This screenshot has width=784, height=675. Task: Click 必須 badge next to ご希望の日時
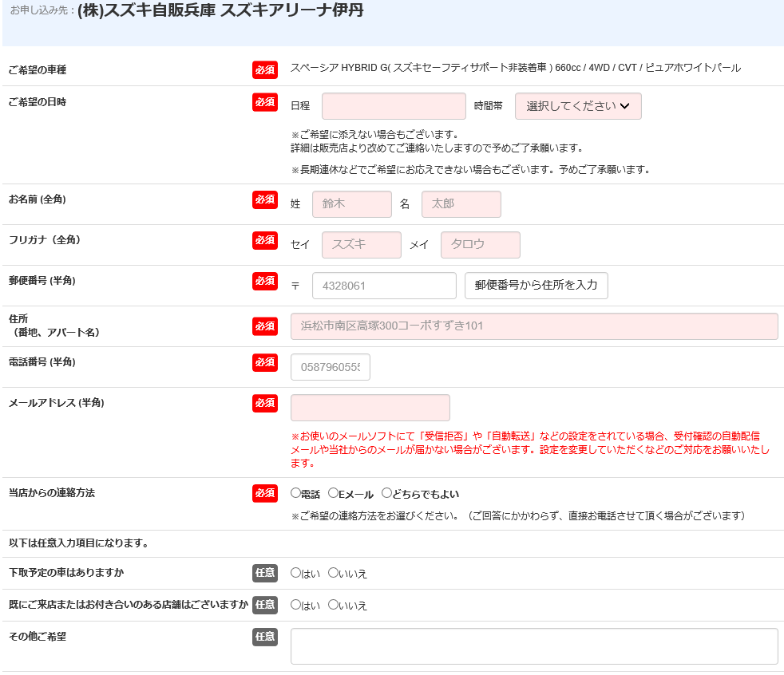pyautogui.click(x=265, y=102)
